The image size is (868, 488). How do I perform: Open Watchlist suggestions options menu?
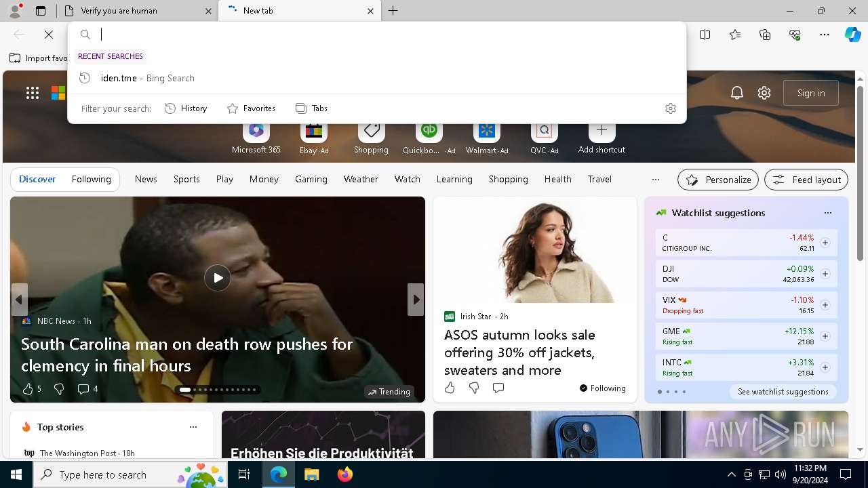click(x=827, y=213)
